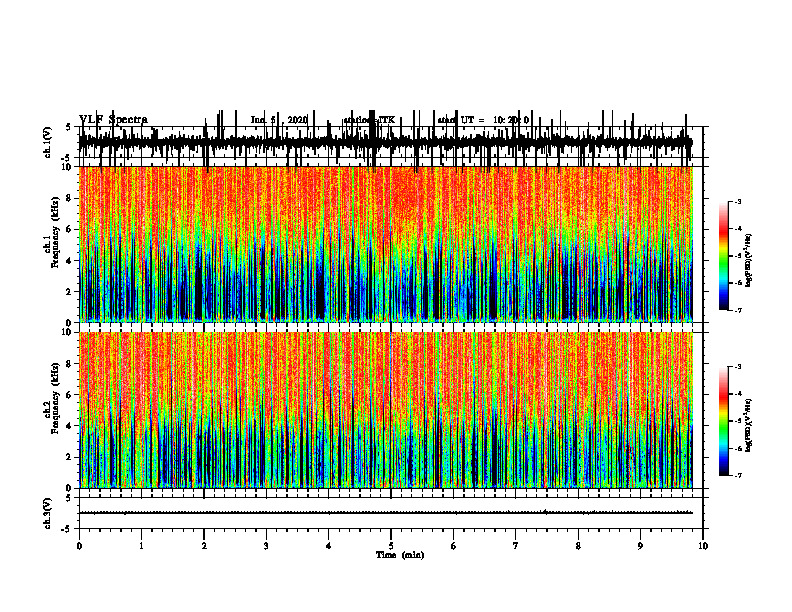Click ch.2 frequency tick label '4'
This screenshot has width=792, height=612.
[x=69, y=426]
